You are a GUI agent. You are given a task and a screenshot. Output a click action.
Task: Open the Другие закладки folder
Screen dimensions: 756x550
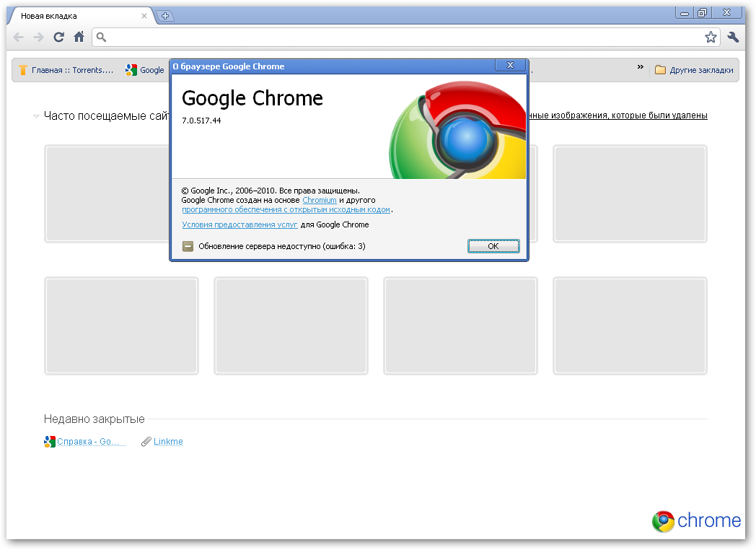[x=694, y=71]
